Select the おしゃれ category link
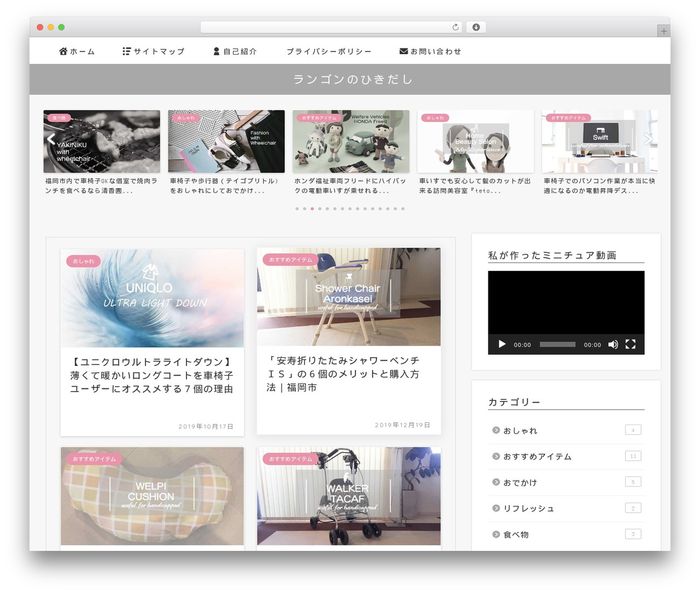 tap(520, 431)
